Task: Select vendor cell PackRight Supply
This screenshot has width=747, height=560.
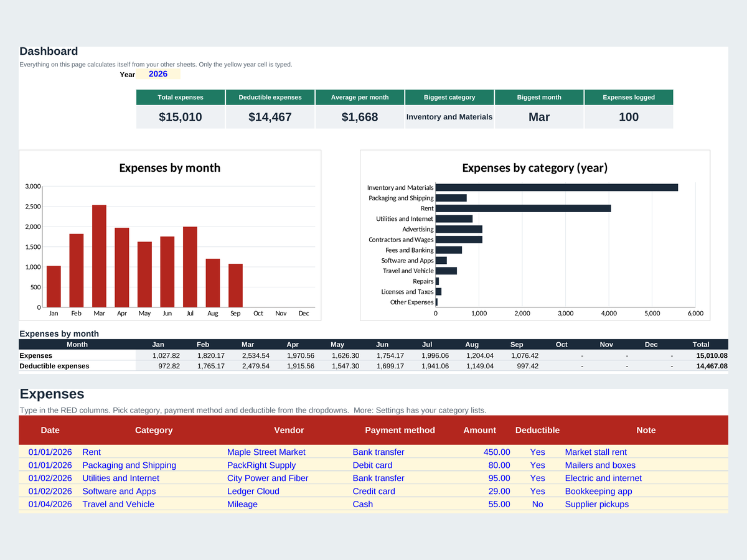Action: pos(289,465)
